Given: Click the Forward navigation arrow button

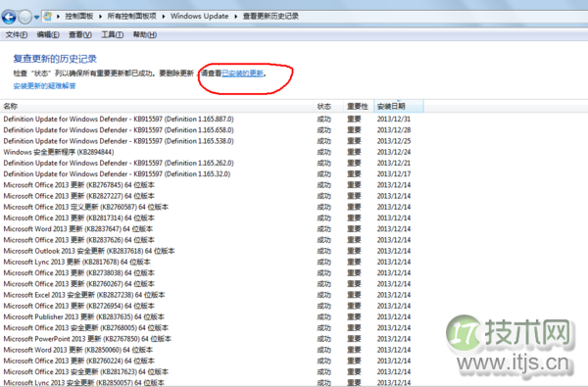Looking at the screenshot, I should click(25, 17).
